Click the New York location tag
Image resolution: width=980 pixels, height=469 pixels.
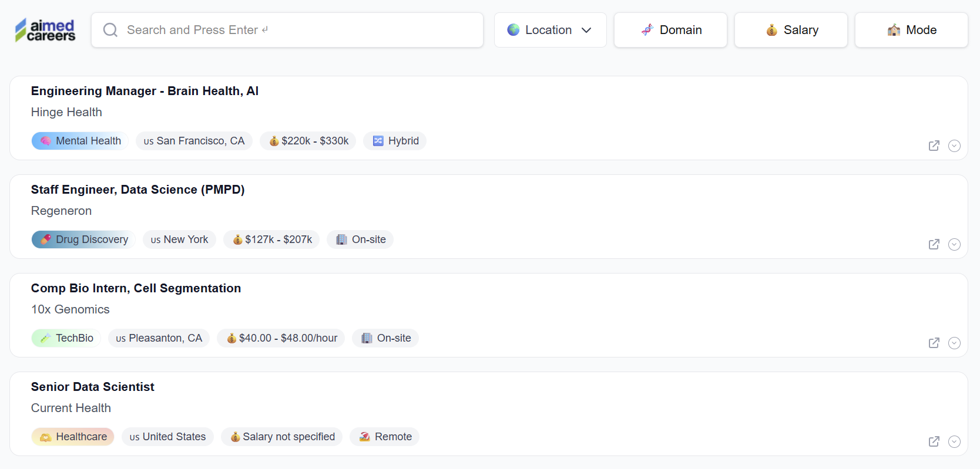[179, 239]
